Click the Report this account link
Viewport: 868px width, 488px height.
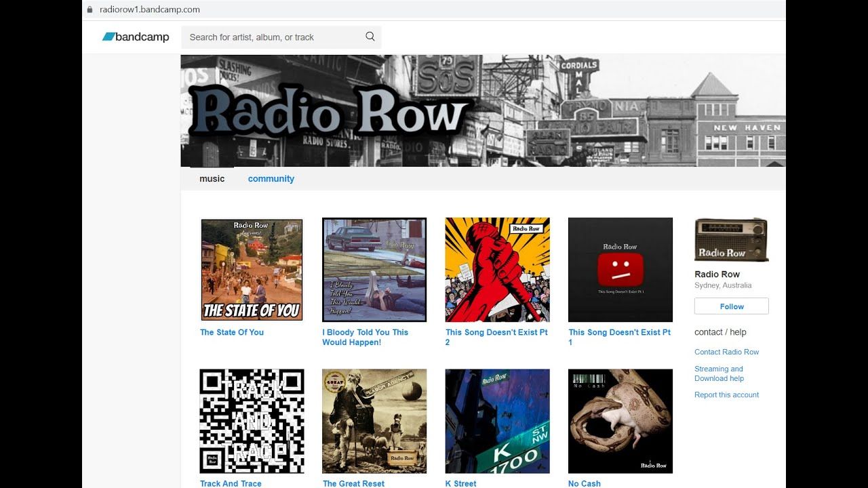click(x=726, y=394)
